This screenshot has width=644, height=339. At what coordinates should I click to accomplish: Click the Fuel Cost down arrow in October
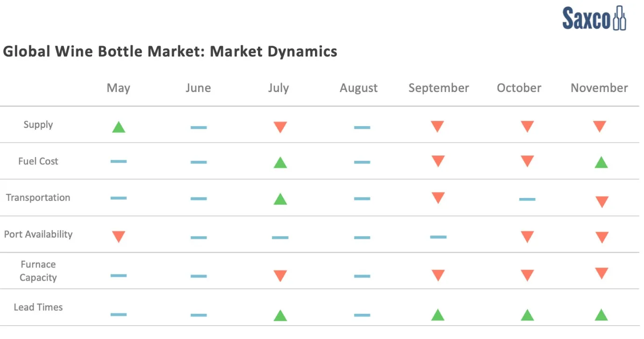tap(527, 161)
